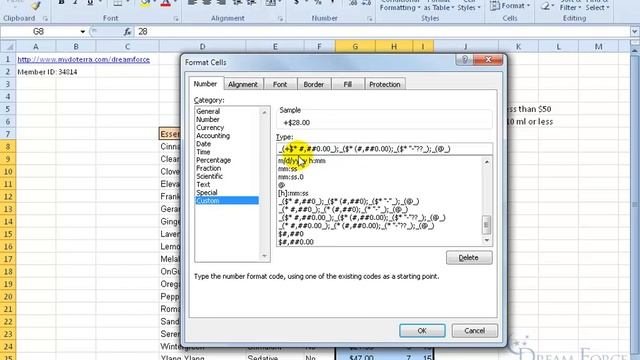The width and height of the screenshot is (640, 360).
Task: Open the Alignment group dialog launcher
Action: [x=280, y=19]
